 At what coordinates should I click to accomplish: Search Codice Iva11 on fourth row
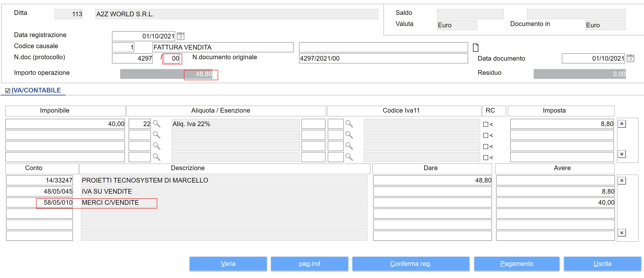349,157
